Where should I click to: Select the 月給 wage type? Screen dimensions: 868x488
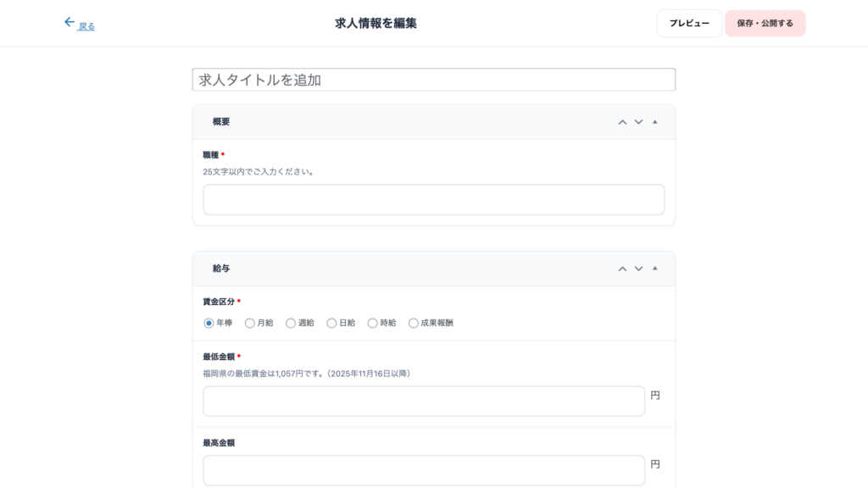250,323
